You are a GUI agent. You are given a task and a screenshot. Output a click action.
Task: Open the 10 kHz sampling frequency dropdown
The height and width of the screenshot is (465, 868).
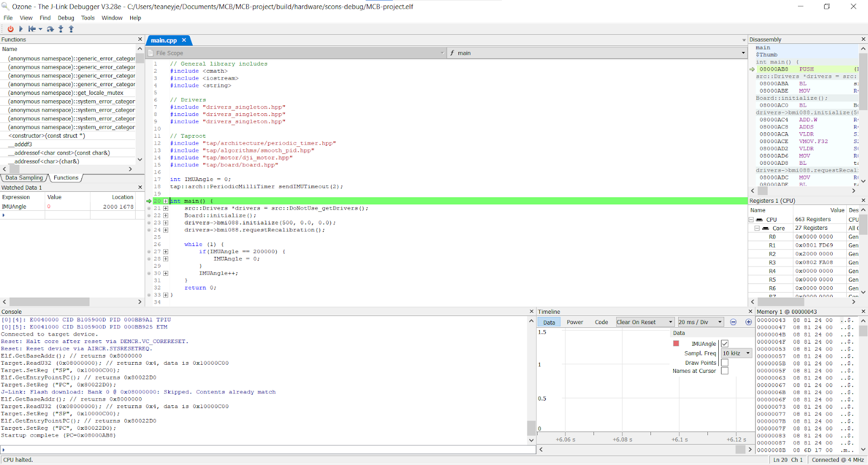[736, 353]
